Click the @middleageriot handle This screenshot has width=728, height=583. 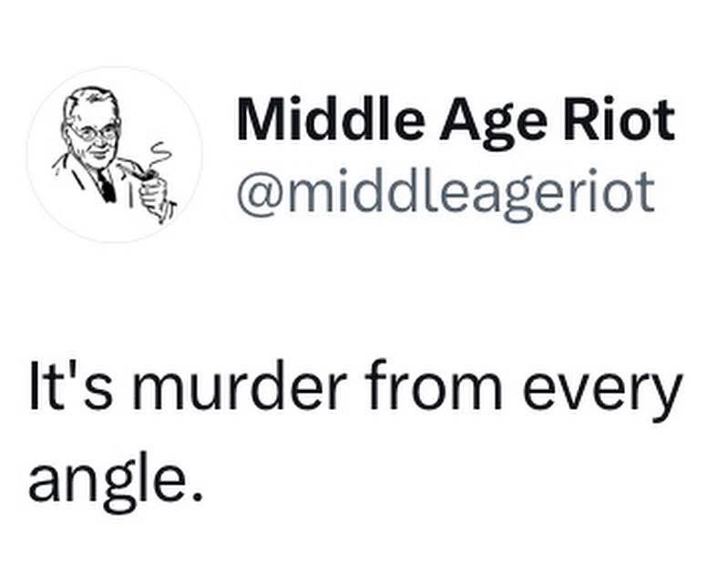(445, 189)
